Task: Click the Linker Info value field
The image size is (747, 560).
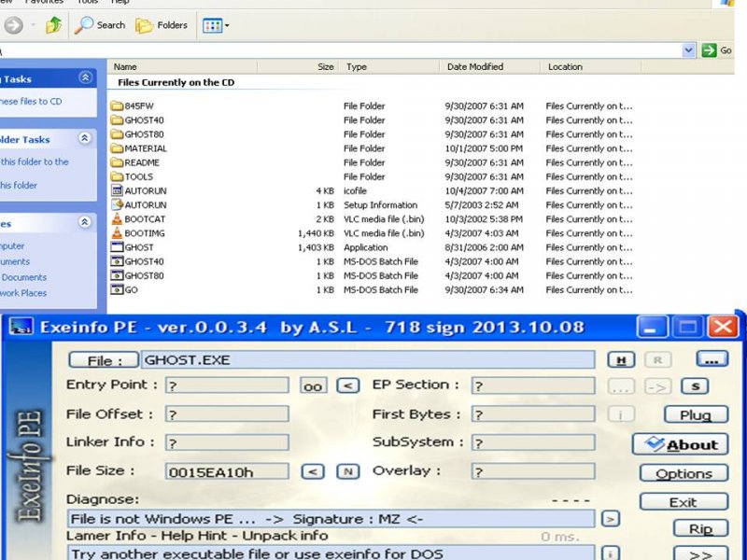Action: (x=227, y=442)
